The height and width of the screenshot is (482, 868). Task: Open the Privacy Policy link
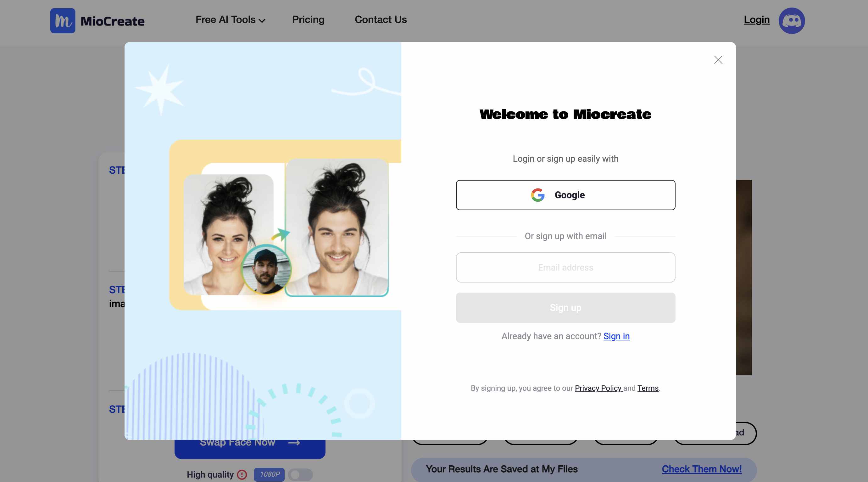click(598, 388)
